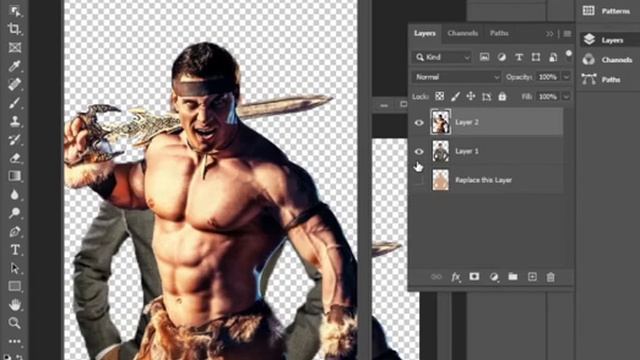Select Replace this Layer thumbnail
640x360 pixels.
pos(440,180)
